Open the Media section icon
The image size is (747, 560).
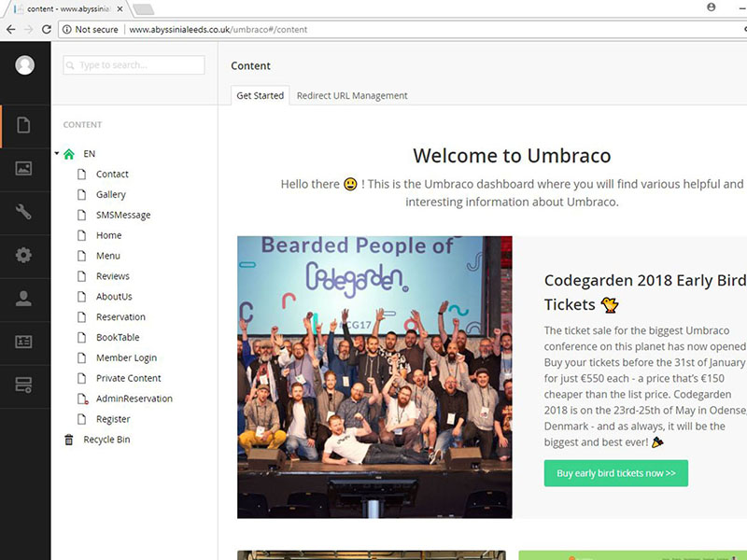tap(23, 168)
